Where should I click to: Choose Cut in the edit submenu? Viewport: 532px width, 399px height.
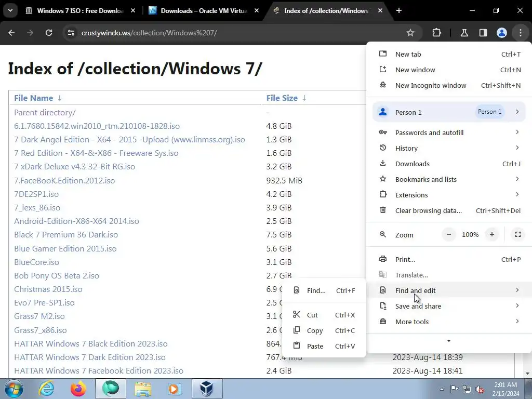(x=324, y=315)
